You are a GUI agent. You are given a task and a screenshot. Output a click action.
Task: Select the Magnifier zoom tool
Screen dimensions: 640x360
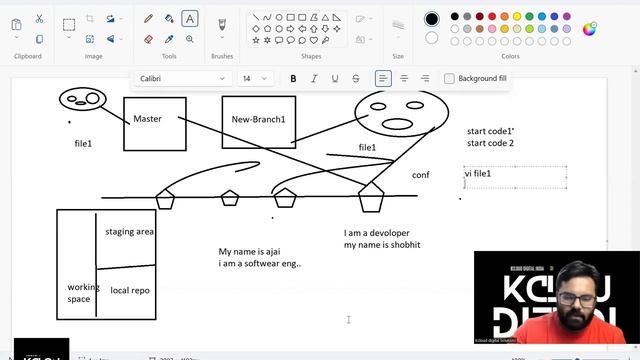(190, 39)
